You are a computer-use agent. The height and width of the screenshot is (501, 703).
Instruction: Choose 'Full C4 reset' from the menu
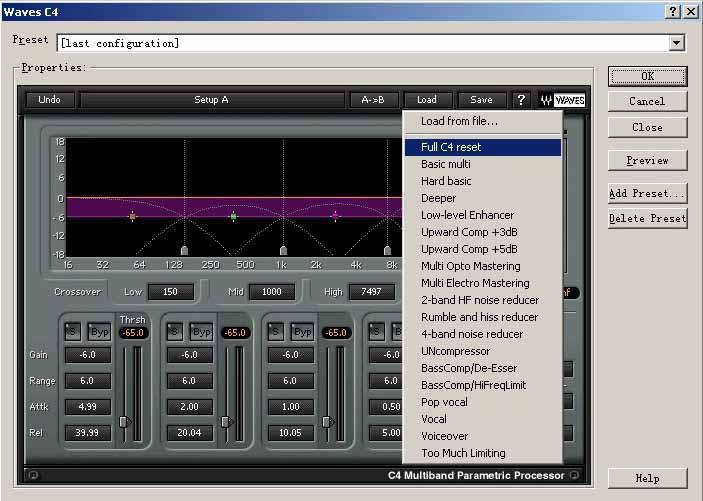click(451, 147)
